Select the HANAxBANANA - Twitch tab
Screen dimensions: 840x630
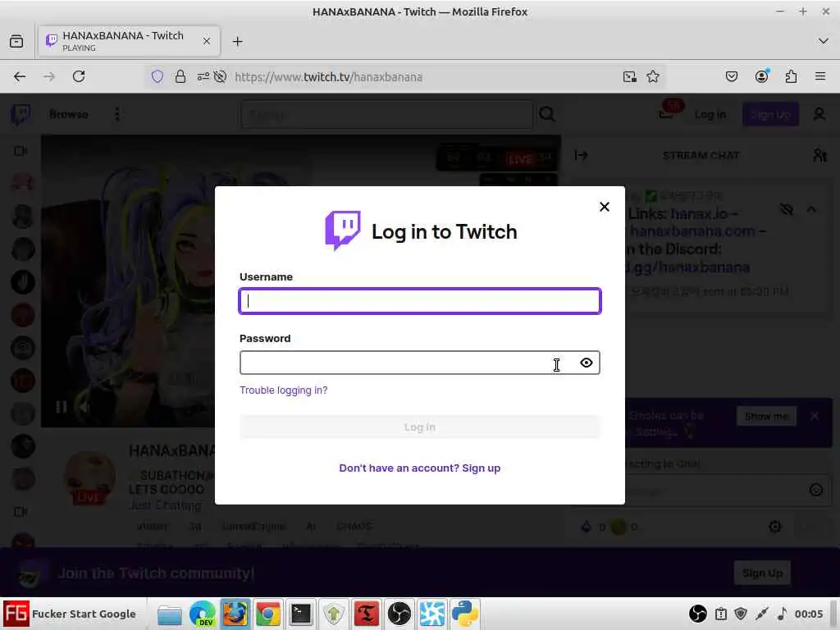coord(129,41)
